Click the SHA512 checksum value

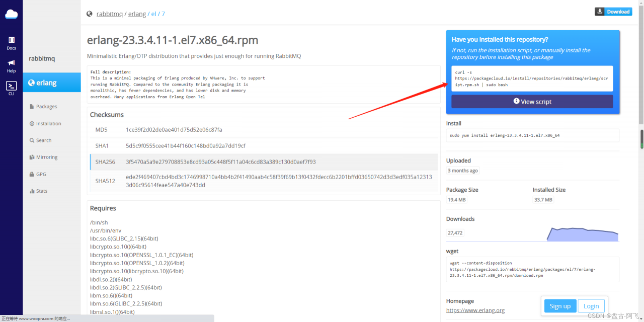[x=279, y=181]
